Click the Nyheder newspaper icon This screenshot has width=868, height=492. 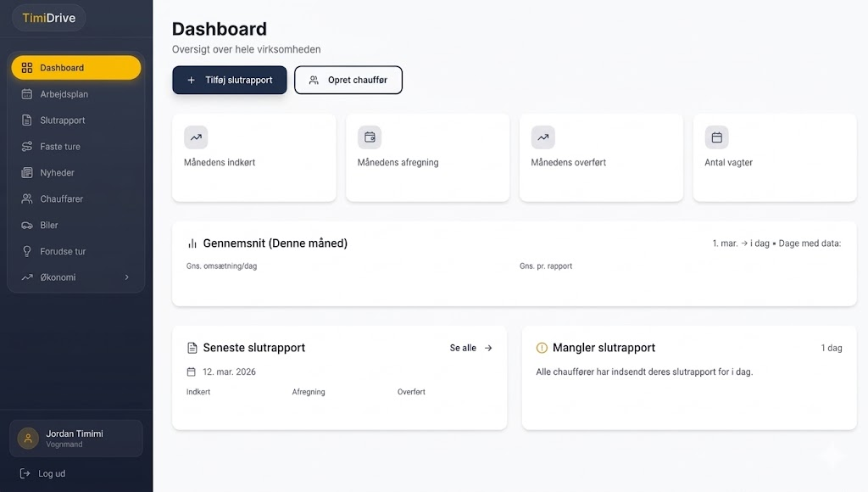coord(26,172)
